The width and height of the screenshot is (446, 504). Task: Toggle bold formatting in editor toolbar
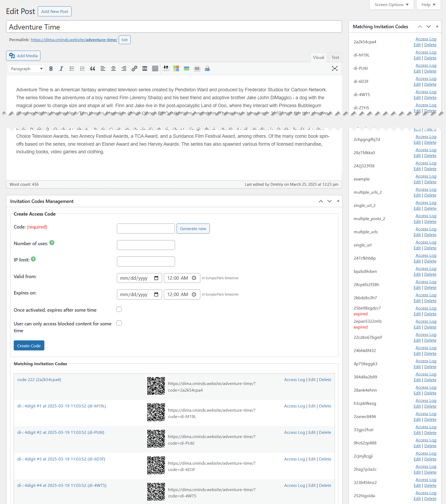coord(51,69)
